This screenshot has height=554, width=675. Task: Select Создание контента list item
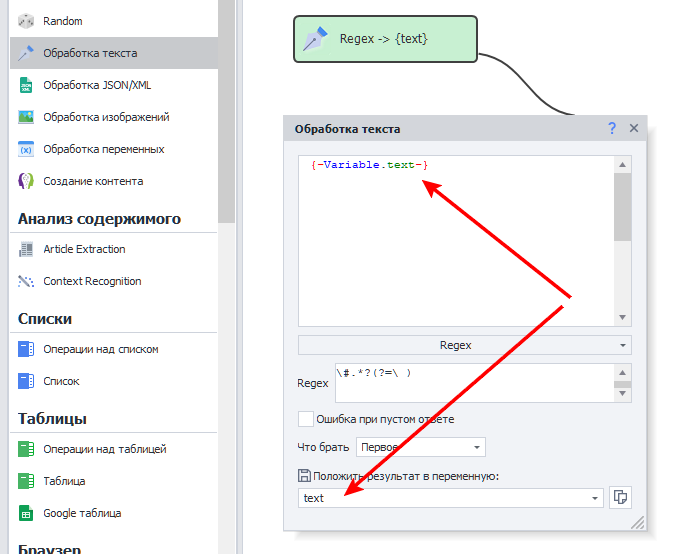[114, 181]
